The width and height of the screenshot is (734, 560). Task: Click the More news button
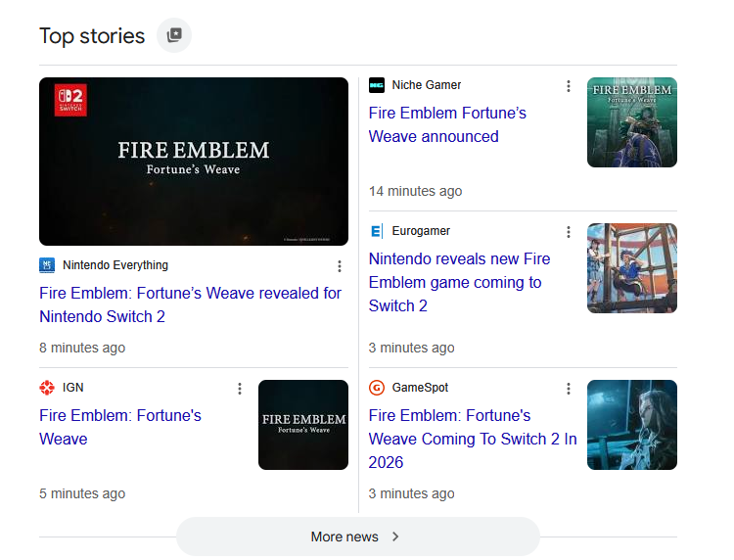[358, 537]
